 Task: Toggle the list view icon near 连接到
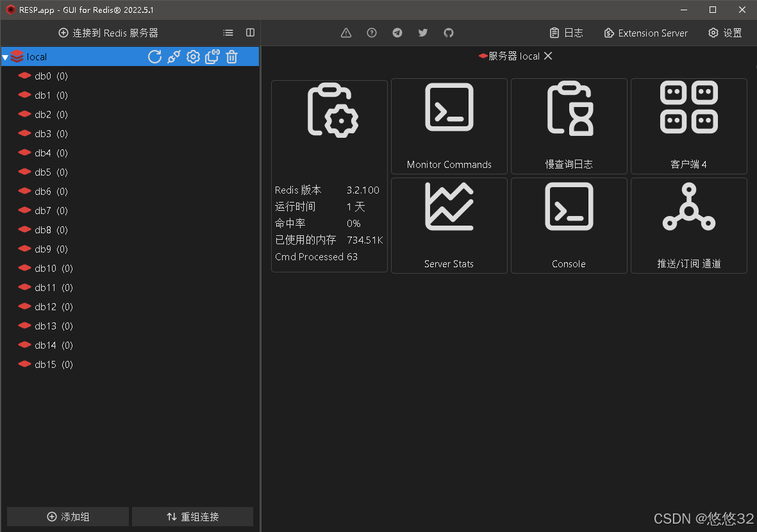[228, 33]
